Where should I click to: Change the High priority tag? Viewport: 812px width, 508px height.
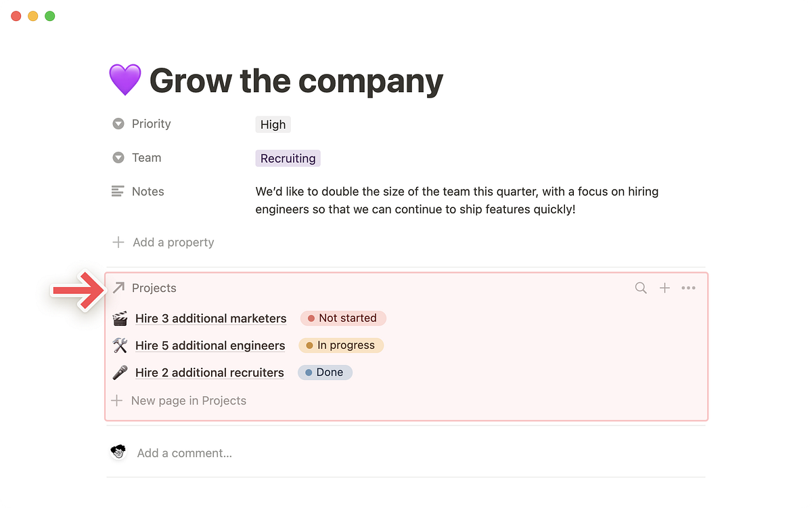click(273, 124)
